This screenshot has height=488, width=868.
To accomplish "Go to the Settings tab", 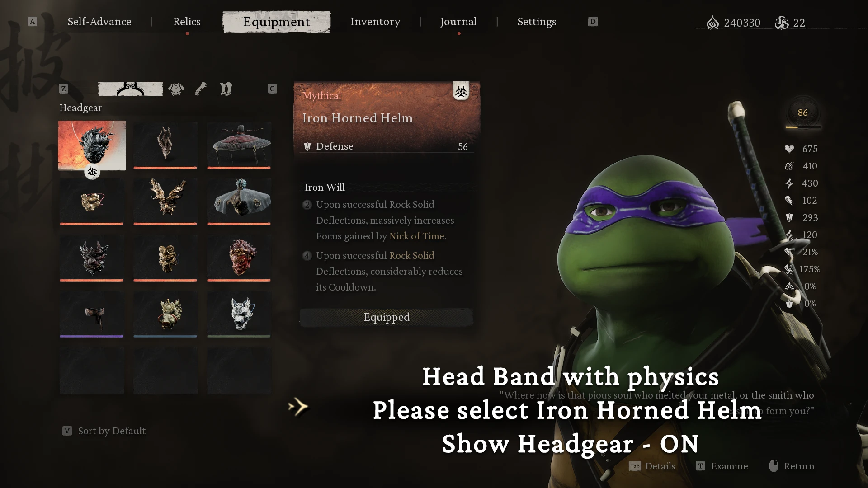I will click(x=537, y=22).
